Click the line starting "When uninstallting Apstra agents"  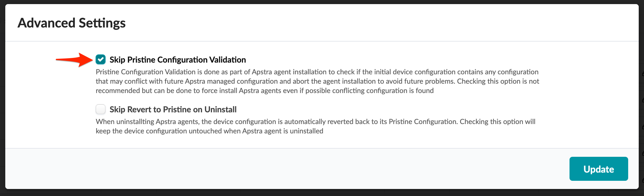316,122
